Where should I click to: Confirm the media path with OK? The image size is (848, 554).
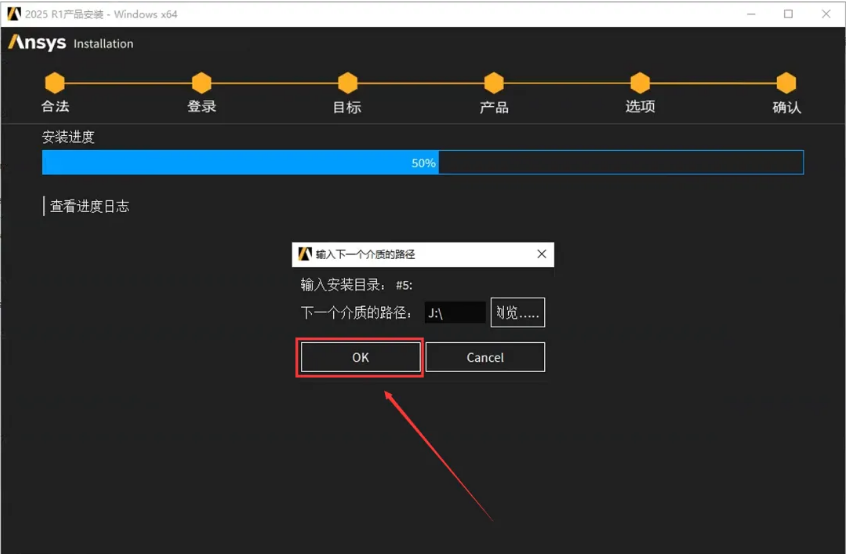[x=360, y=357]
